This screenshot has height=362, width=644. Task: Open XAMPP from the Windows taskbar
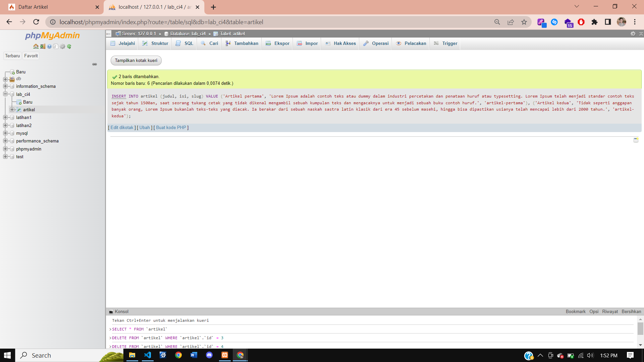point(225,355)
